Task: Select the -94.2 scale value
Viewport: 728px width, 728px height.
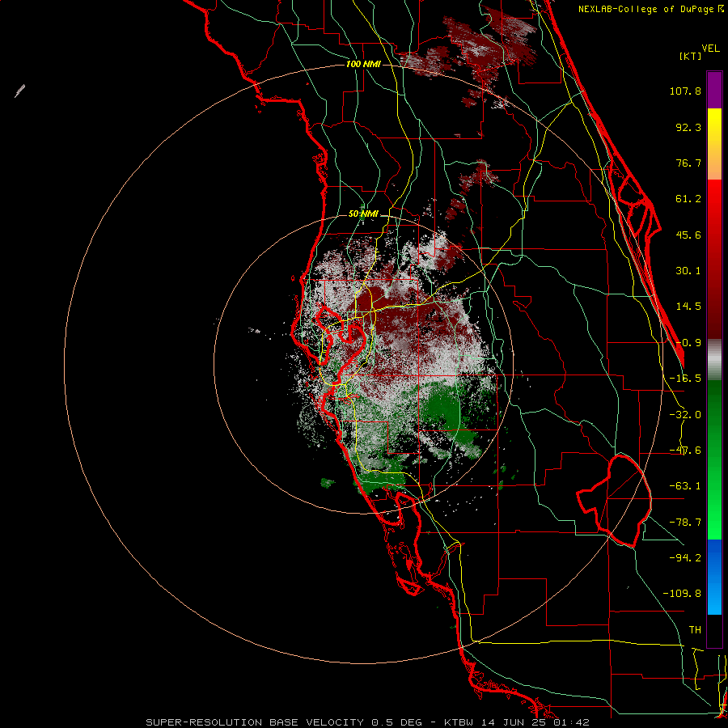Action: [x=685, y=557]
